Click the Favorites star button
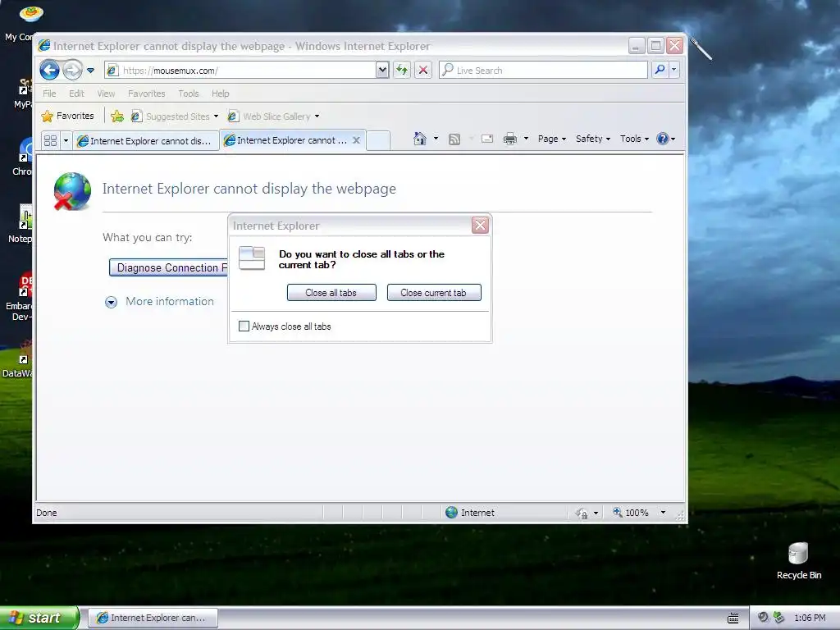Image resolution: width=840 pixels, height=630 pixels. click(x=68, y=116)
